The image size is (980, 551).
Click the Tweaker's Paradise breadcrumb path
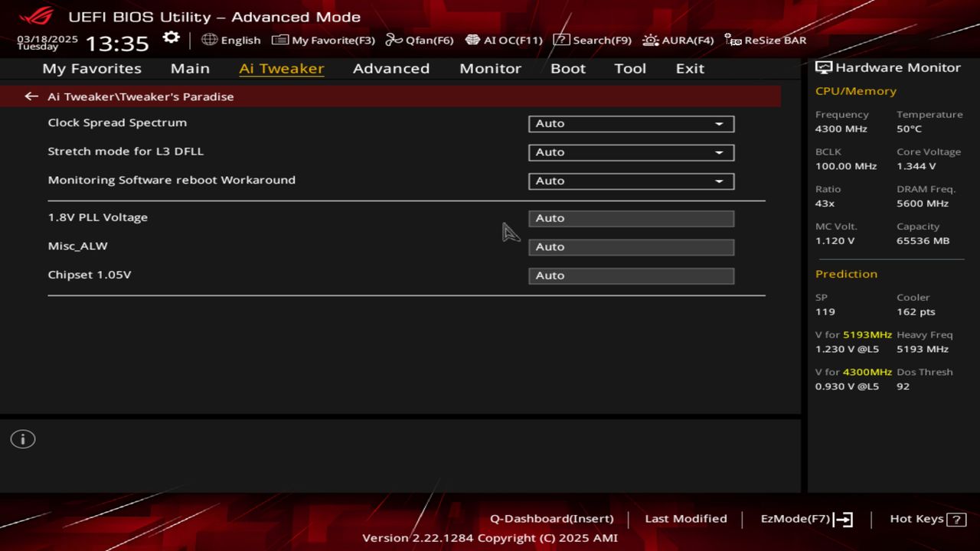pyautogui.click(x=141, y=96)
